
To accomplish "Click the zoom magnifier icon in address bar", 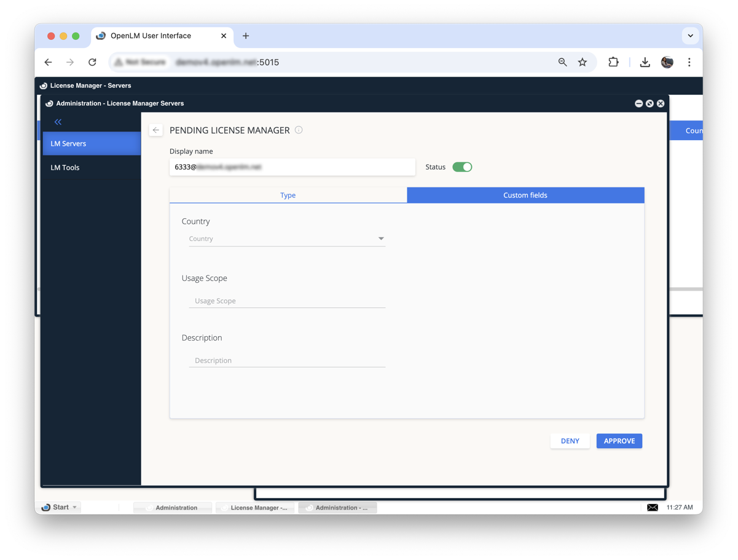I will coord(562,62).
